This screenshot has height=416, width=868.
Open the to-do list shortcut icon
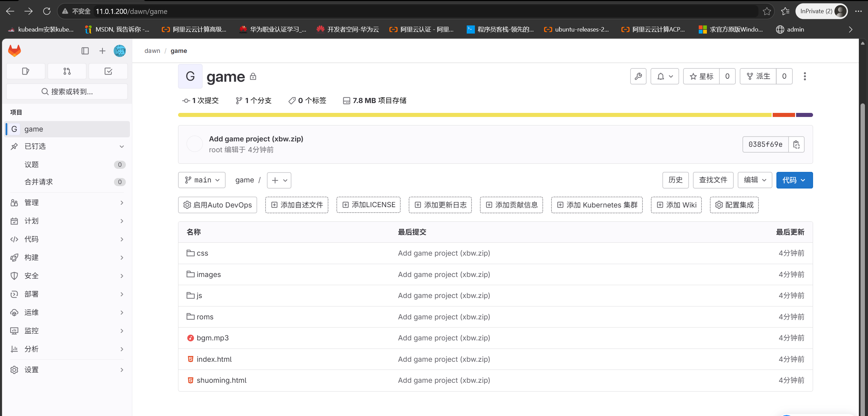(x=108, y=71)
